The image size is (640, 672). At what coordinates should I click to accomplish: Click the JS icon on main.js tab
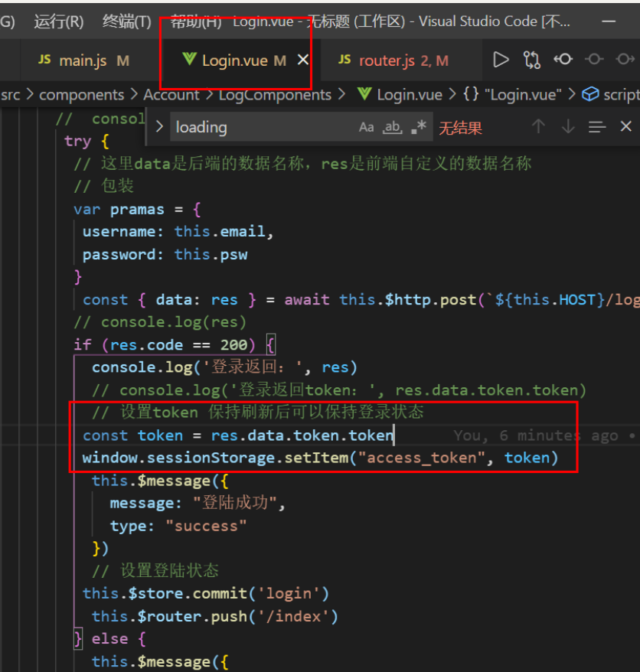pos(44,60)
